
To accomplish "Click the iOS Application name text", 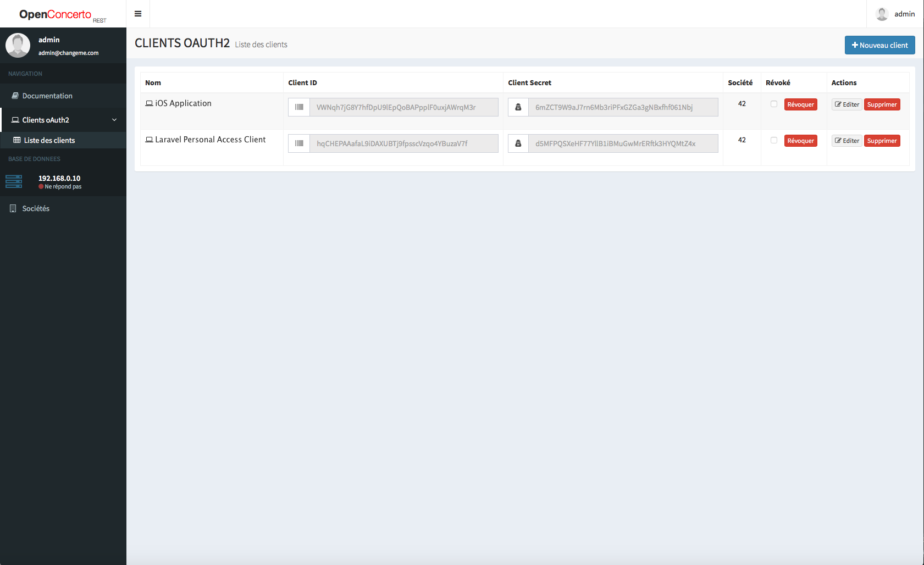I will (183, 103).
